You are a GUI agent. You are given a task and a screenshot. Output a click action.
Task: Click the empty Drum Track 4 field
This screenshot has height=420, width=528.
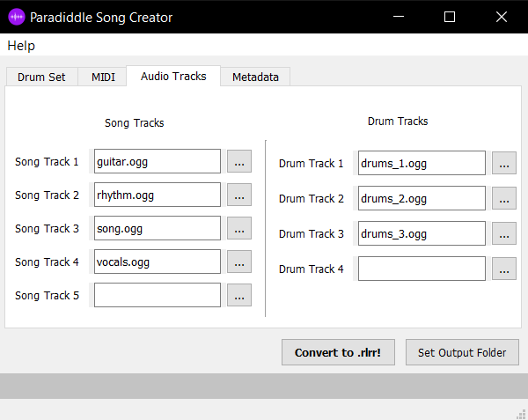click(x=422, y=269)
